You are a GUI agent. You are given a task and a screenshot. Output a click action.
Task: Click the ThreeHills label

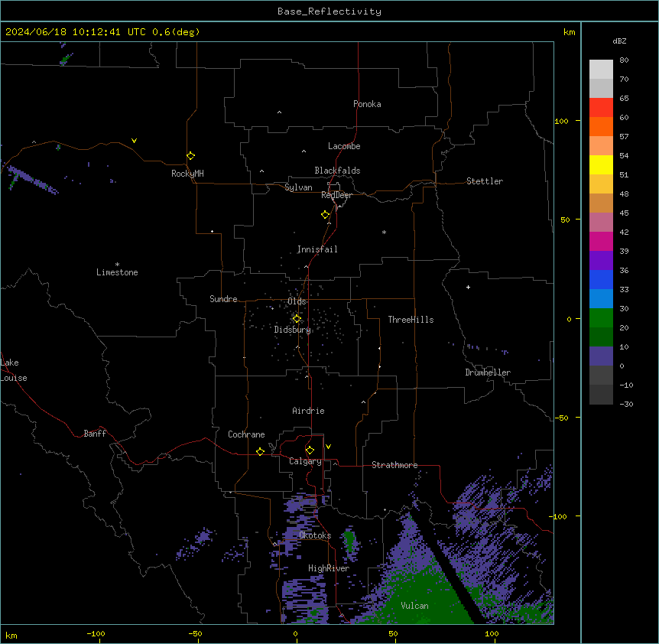click(411, 320)
